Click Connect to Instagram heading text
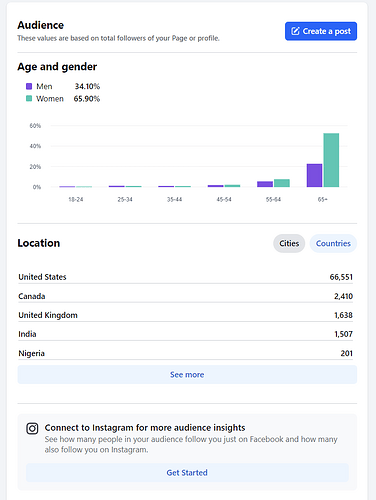Screen dimensions: 376x500 tap(145, 428)
